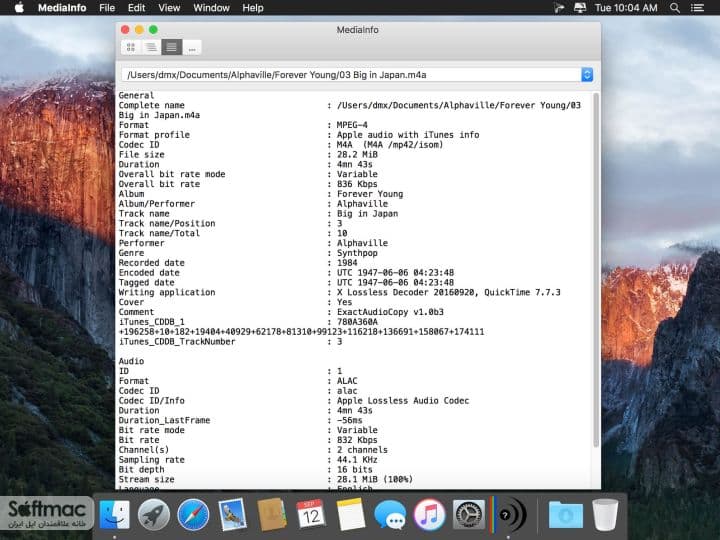The height and width of the screenshot is (540, 720).
Task: Open System Preferences gear in the Dock
Action: click(469, 514)
